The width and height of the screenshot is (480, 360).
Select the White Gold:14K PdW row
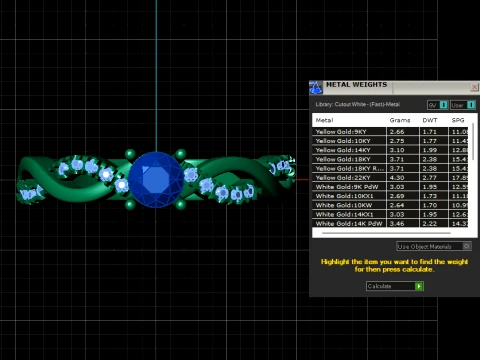pyautogui.click(x=390, y=223)
